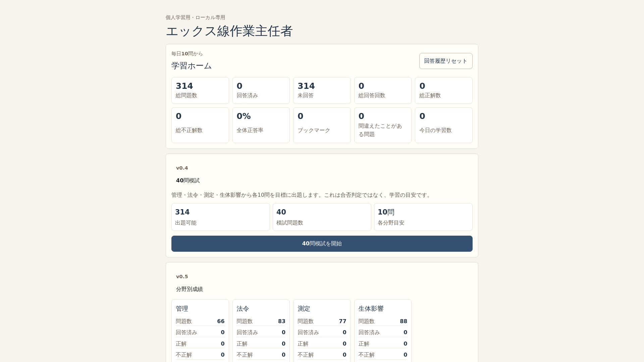
Task: Click the 管理・法令・測定・生体影響 description text
Action: [x=302, y=195]
